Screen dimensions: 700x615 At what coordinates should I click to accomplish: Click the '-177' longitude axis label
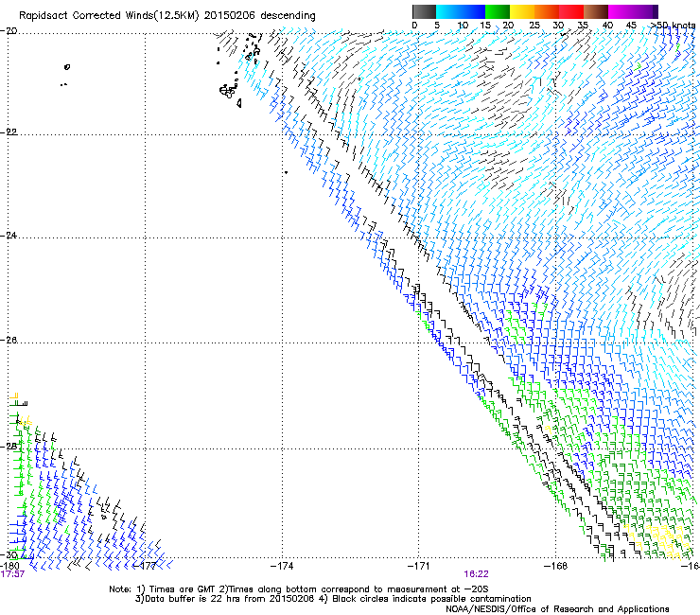(146, 566)
